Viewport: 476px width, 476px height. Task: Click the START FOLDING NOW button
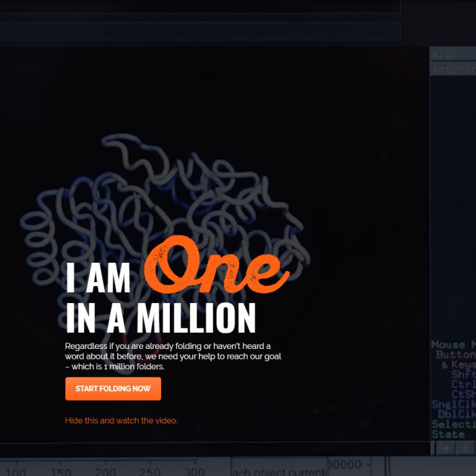pos(113,389)
